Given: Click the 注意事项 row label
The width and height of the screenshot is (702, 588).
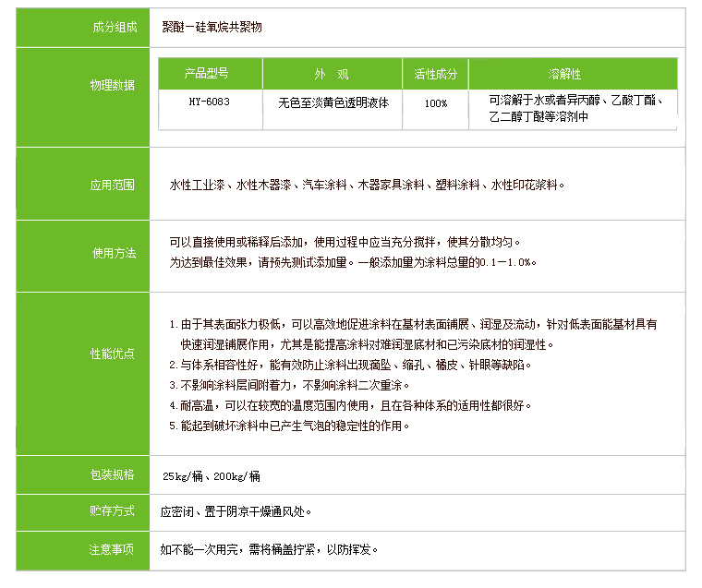Looking at the screenshot, I should pyautogui.click(x=113, y=549).
